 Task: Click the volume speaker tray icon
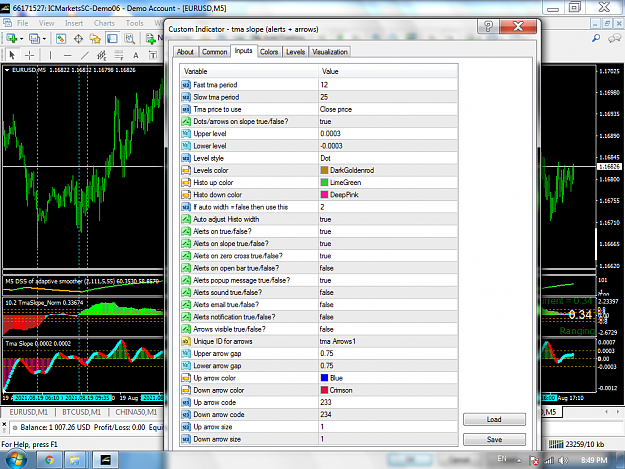tap(563, 461)
